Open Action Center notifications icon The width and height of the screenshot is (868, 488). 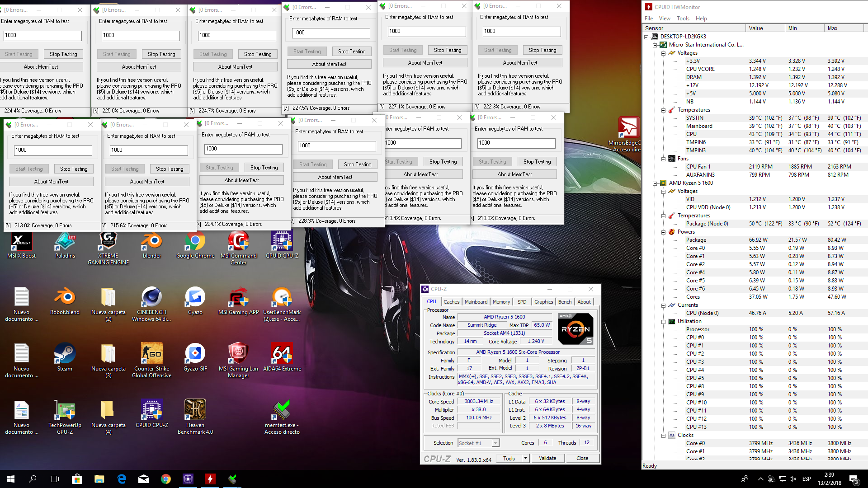854,479
